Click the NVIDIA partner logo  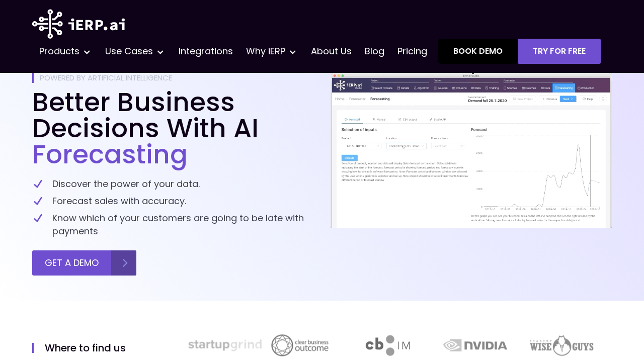pyautogui.click(x=475, y=345)
